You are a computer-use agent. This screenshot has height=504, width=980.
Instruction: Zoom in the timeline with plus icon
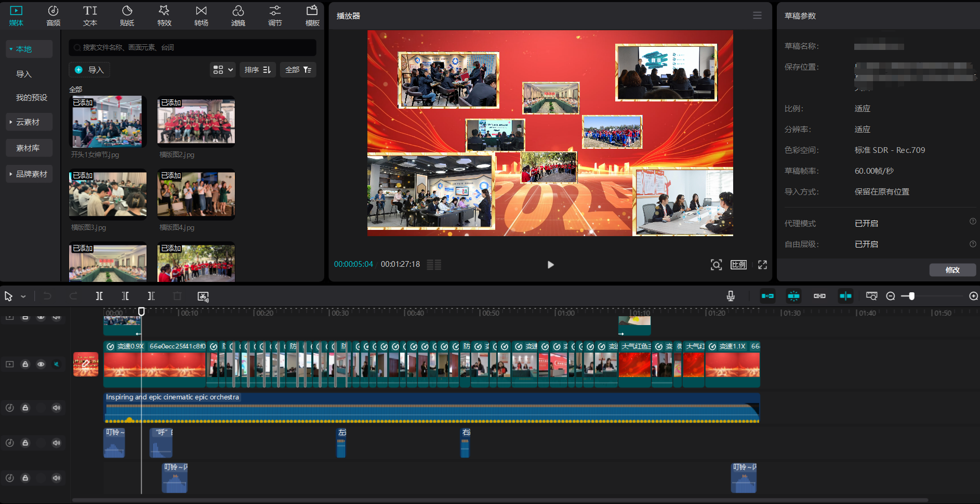point(974,296)
